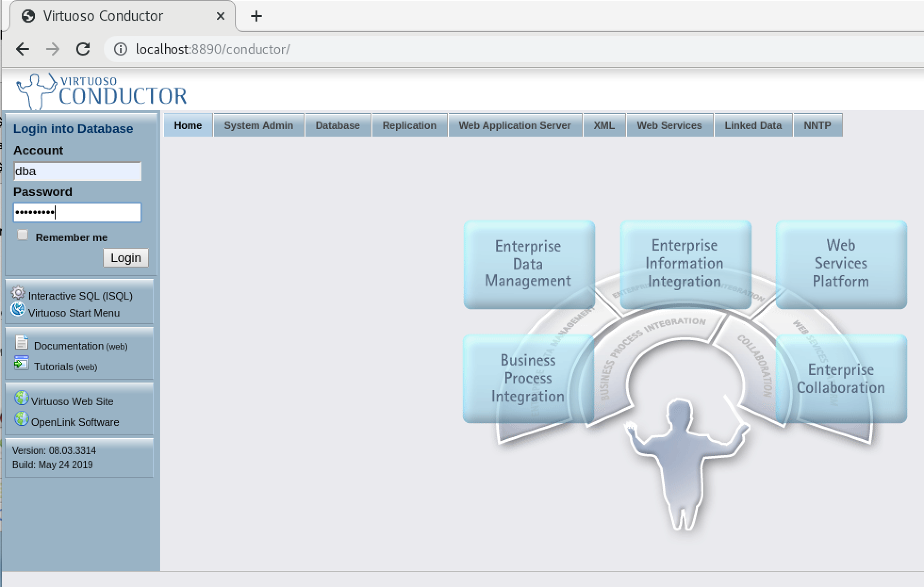924x587 pixels.
Task: Reload the page with the refresh icon
Action: coord(83,49)
